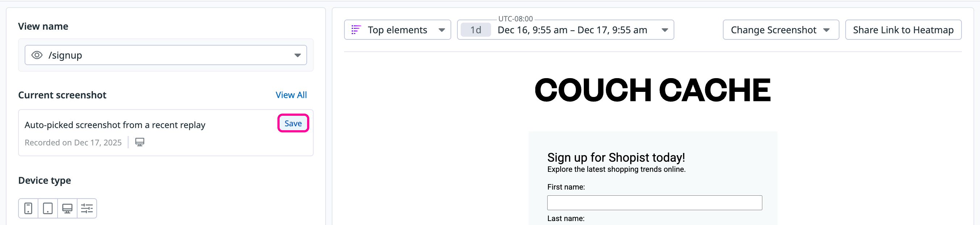980x225 pixels.
Task: Select the desktop device type
Action: (x=67, y=208)
